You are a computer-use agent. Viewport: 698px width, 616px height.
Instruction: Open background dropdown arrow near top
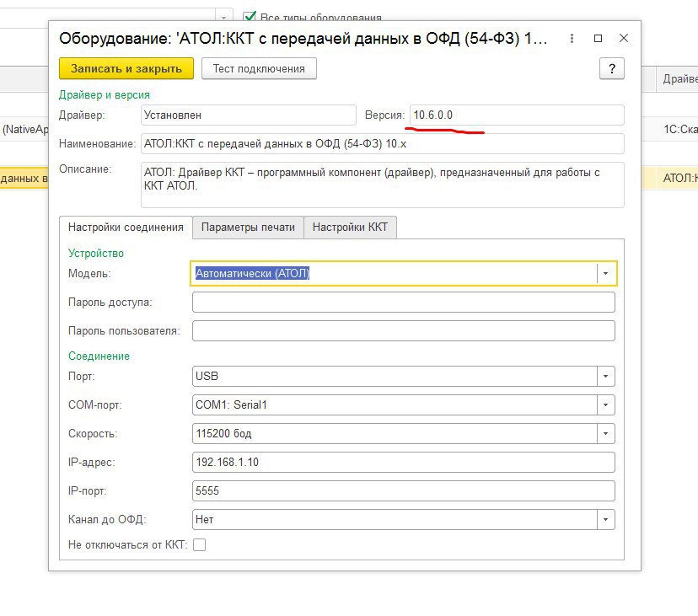tap(224, 17)
